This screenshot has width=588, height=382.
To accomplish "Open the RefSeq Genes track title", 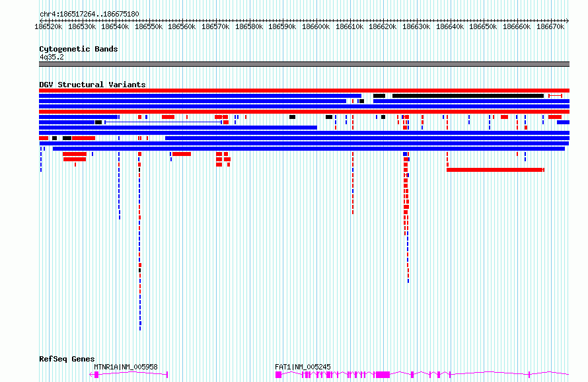I will pyautogui.click(x=67, y=359).
